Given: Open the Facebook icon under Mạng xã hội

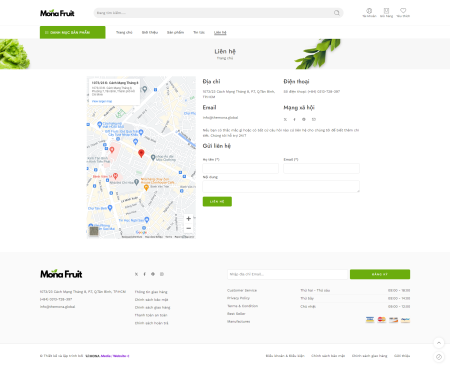Looking at the screenshot, I should click(x=294, y=119).
